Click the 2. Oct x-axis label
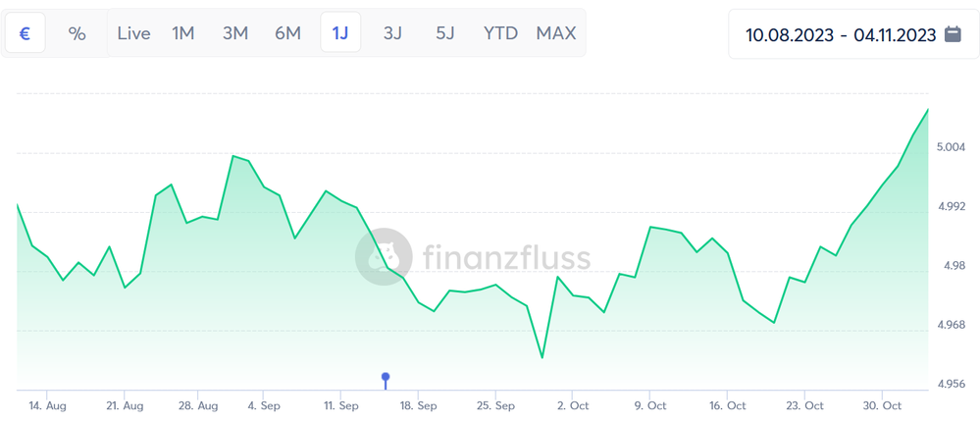The image size is (980, 423). pyautogui.click(x=573, y=406)
